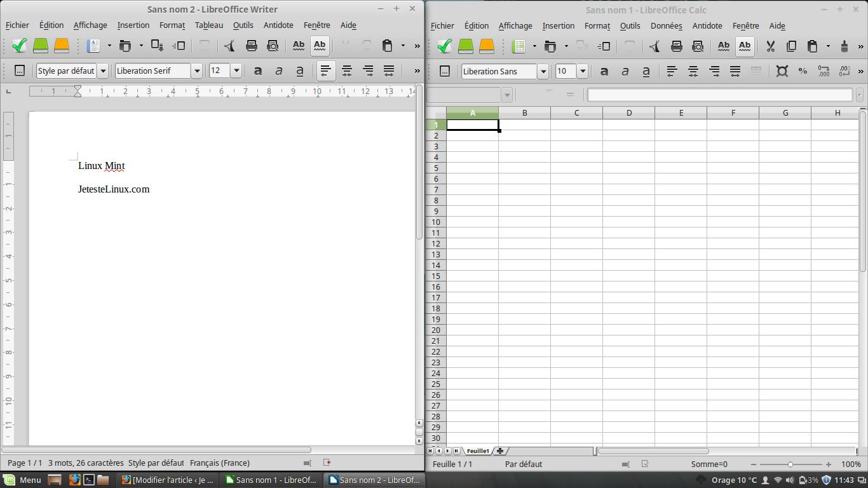Expand the formula input line arrow in Calc
The height and width of the screenshot is (488, 868).
coord(860,95)
